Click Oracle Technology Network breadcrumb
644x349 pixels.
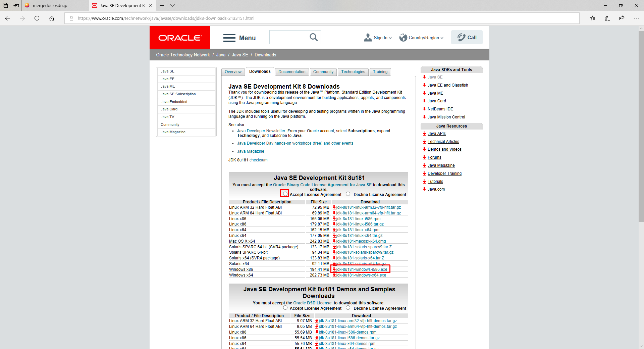coord(183,55)
